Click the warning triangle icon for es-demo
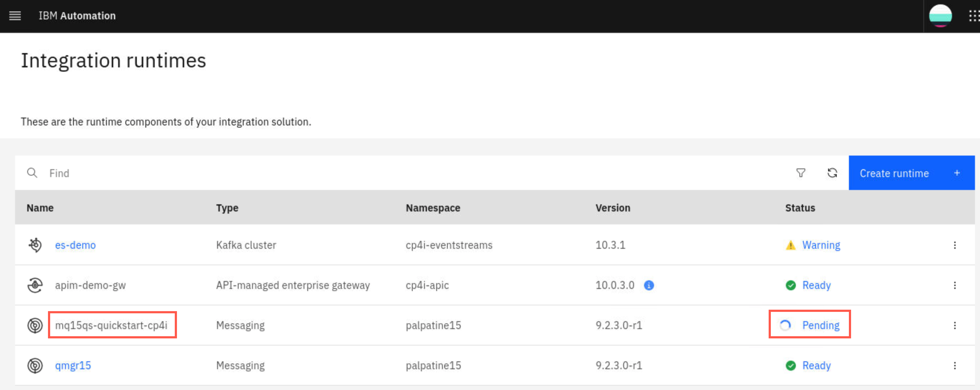Screen dimensions: 980x390 [x=791, y=245]
